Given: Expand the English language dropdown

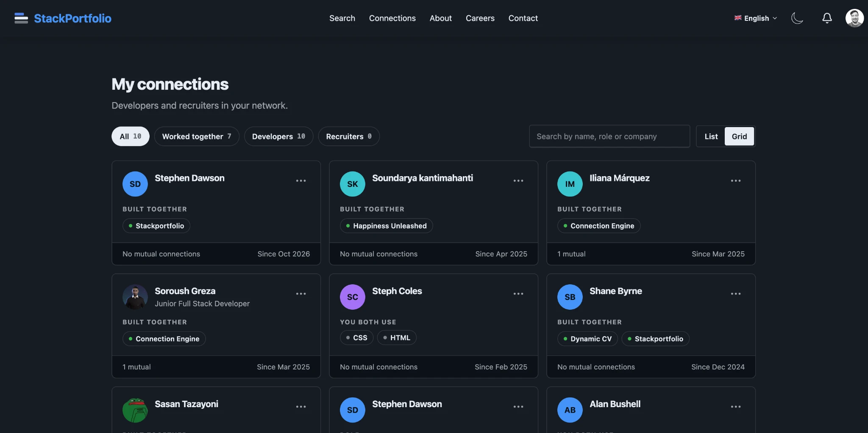Looking at the screenshot, I should (756, 18).
